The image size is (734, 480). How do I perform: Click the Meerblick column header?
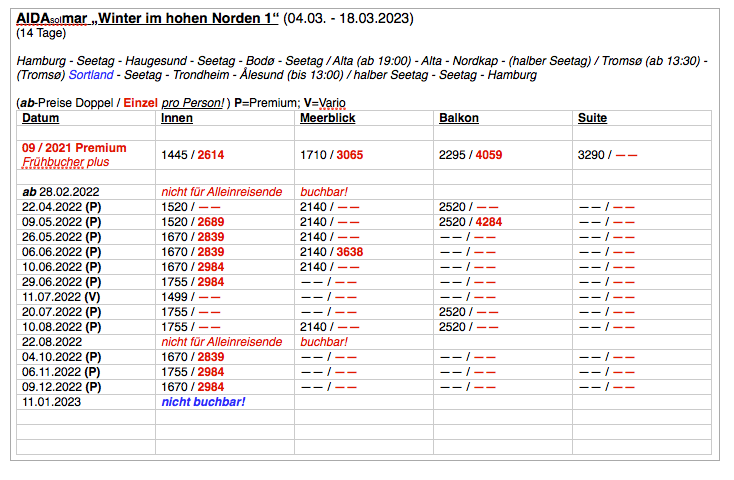coord(327,118)
